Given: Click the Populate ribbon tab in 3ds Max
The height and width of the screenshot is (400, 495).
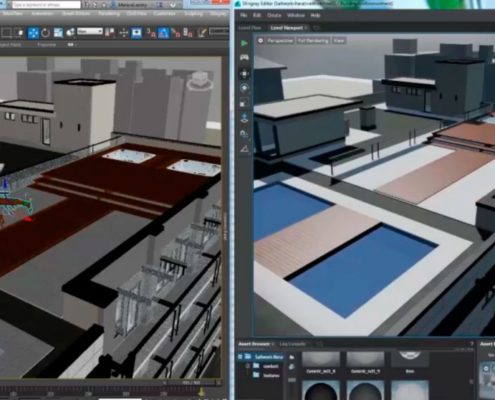Looking at the screenshot, I should coord(46,44).
